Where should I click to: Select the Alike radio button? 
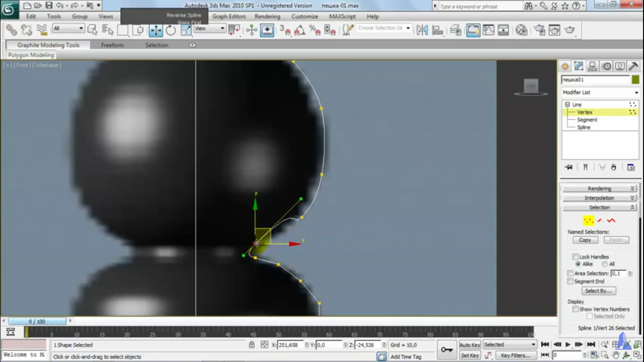coord(578,264)
